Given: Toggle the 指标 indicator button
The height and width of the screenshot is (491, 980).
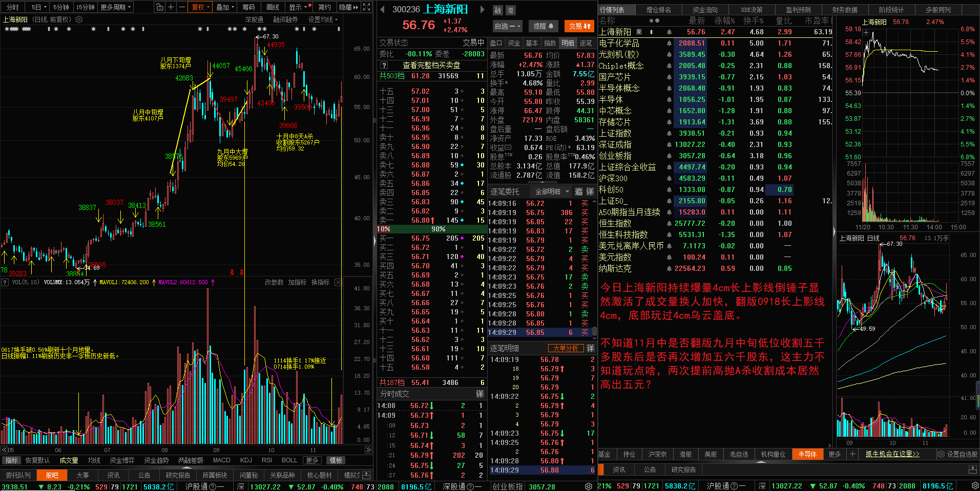Looking at the screenshot, I should 11,460.
